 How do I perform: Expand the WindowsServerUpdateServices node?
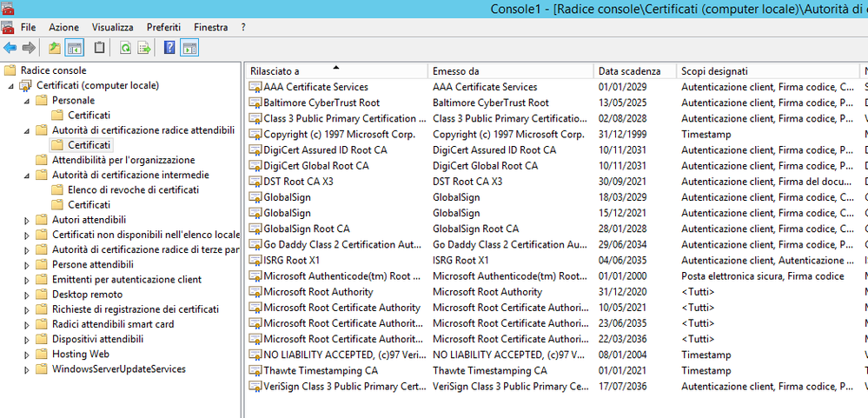[27, 369]
